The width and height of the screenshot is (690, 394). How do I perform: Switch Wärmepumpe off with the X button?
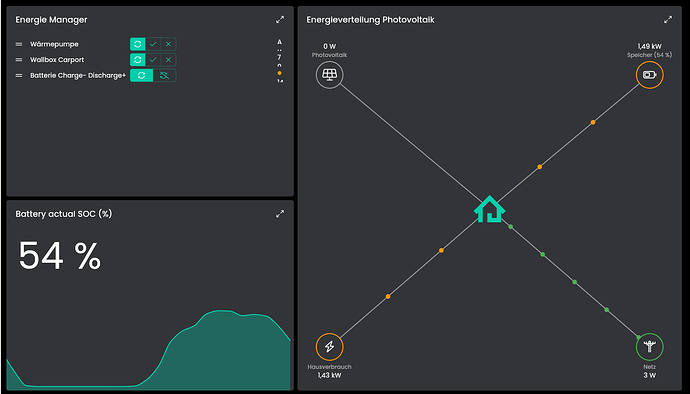(168, 44)
